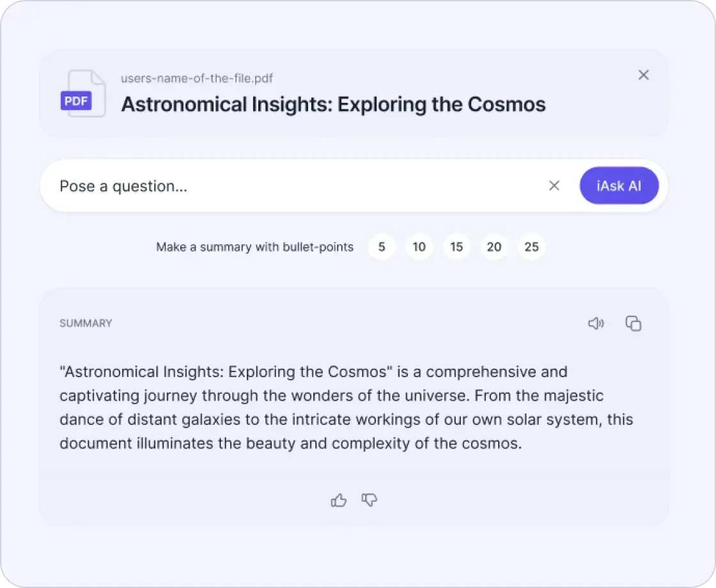Clear the question field with the X icon
The width and height of the screenshot is (716, 588).
[554, 186]
